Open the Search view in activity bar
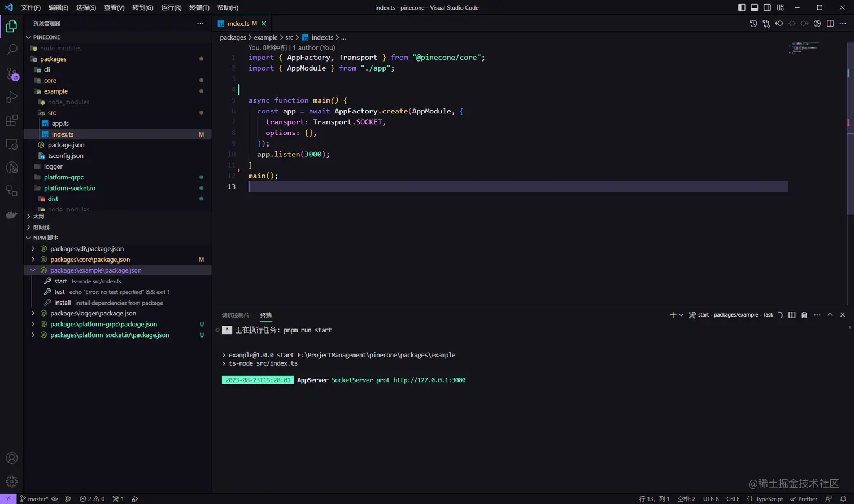This screenshot has width=854, height=504. (11, 50)
